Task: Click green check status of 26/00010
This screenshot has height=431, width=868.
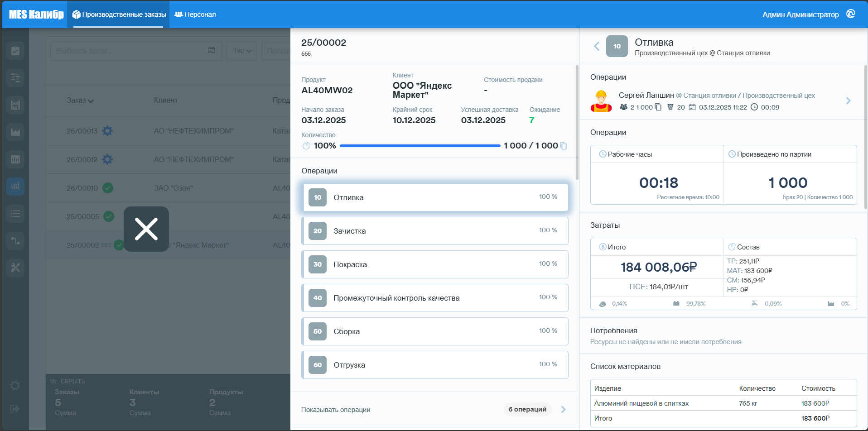Action: (108, 188)
